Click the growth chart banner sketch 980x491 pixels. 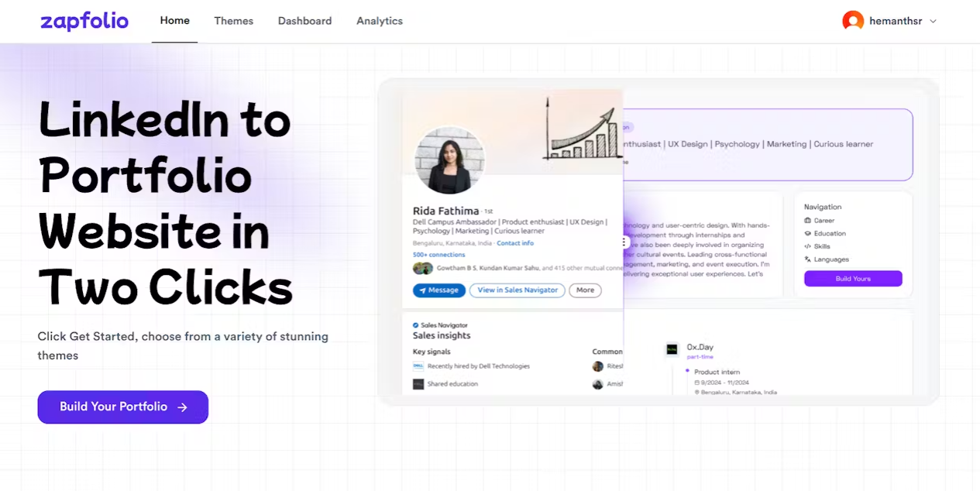point(583,128)
